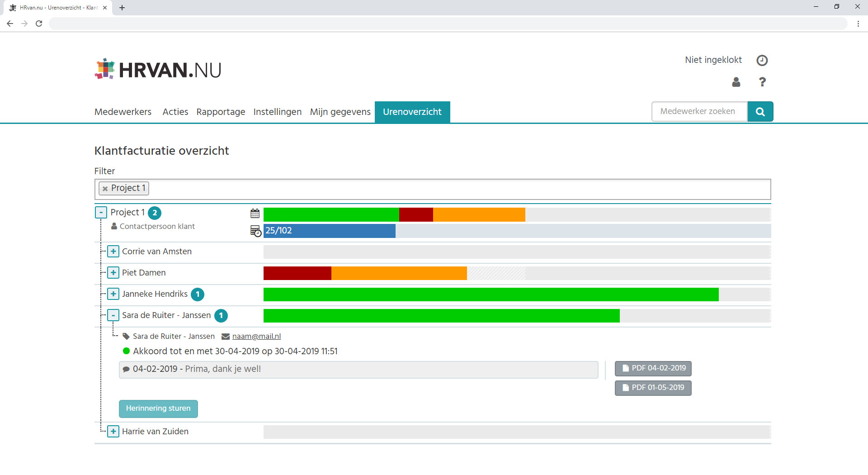Click the notification badge 2 next to Project 1
This screenshot has width=868, height=475.
155,213
